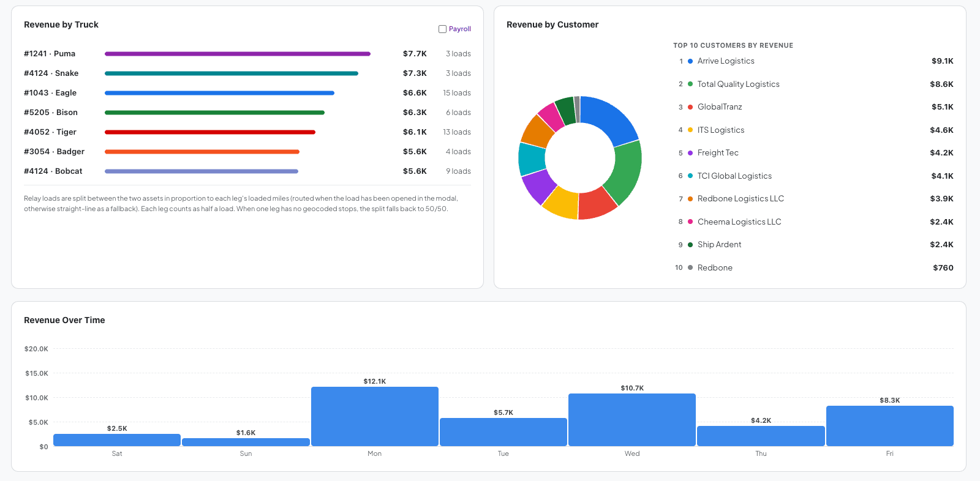The width and height of the screenshot is (980, 481).
Task: Select Total Quality Logistics customer
Action: (x=738, y=84)
